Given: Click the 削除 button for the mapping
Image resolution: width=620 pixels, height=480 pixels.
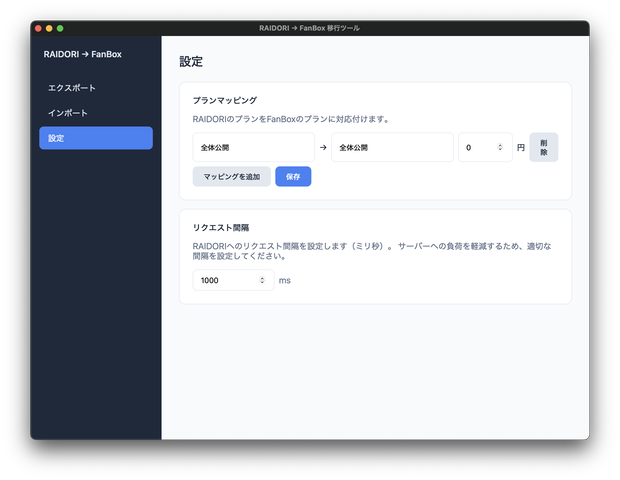Looking at the screenshot, I should pos(544,147).
